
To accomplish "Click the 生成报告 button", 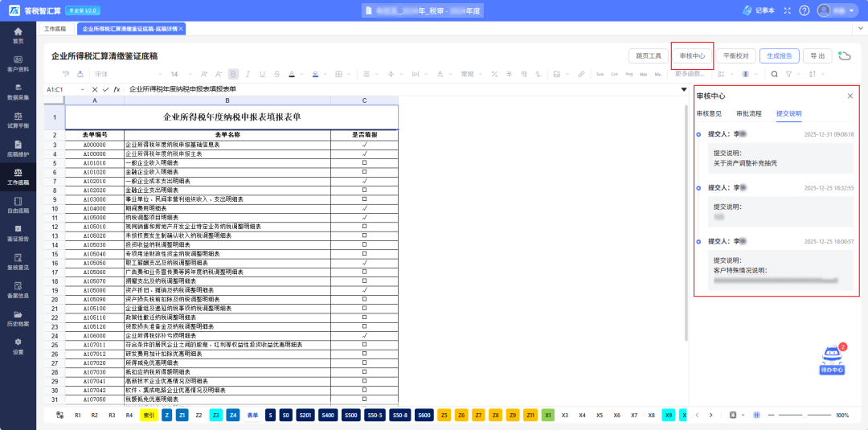I will click(780, 56).
